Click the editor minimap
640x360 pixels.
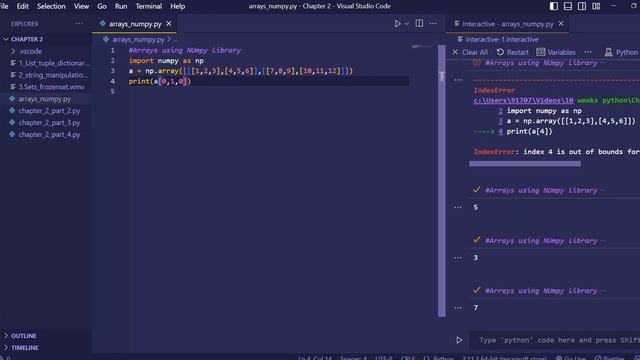[x=422, y=47]
